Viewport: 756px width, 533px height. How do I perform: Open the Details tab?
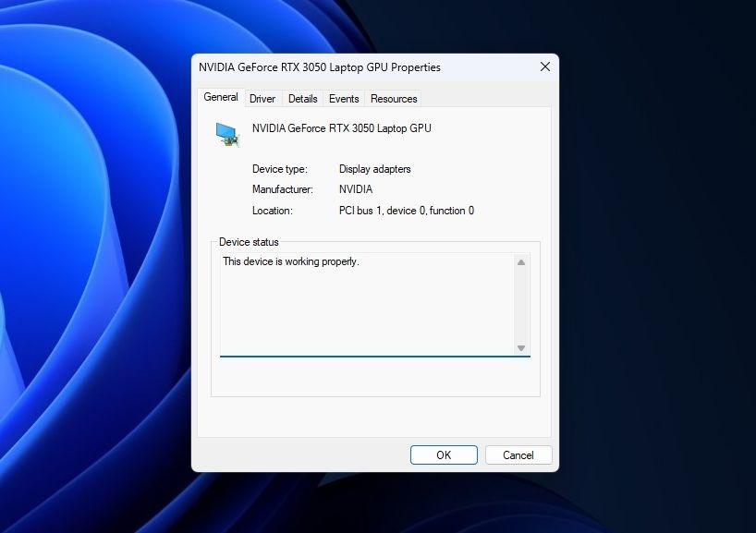point(303,99)
